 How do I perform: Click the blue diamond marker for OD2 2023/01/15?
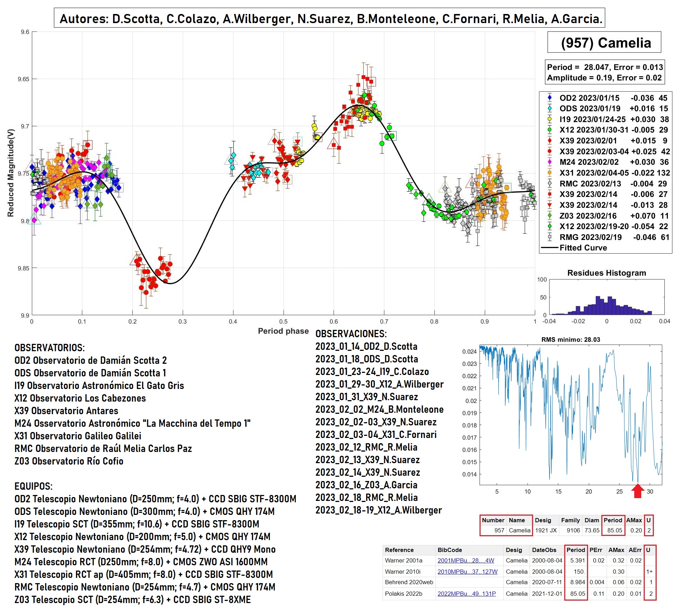click(550, 98)
